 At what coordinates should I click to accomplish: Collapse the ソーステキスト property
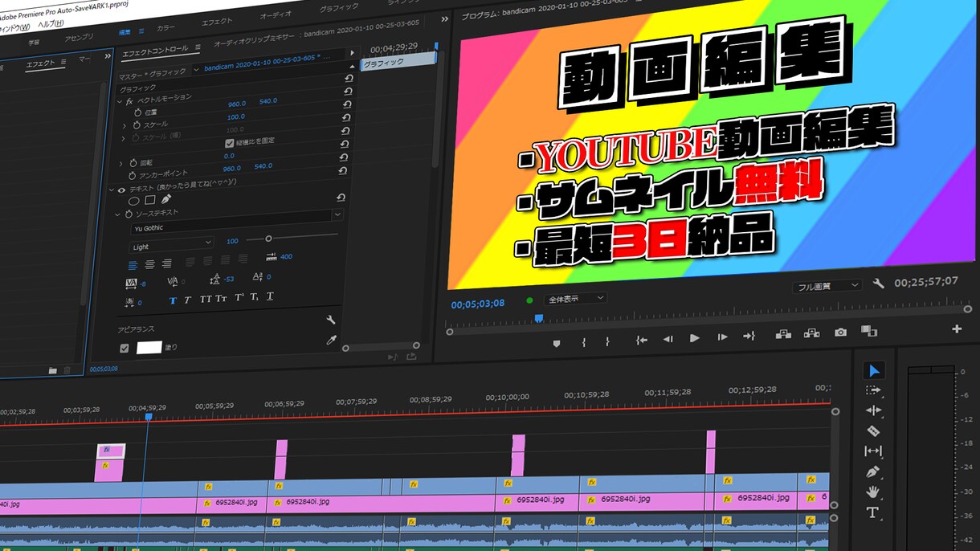click(x=118, y=215)
